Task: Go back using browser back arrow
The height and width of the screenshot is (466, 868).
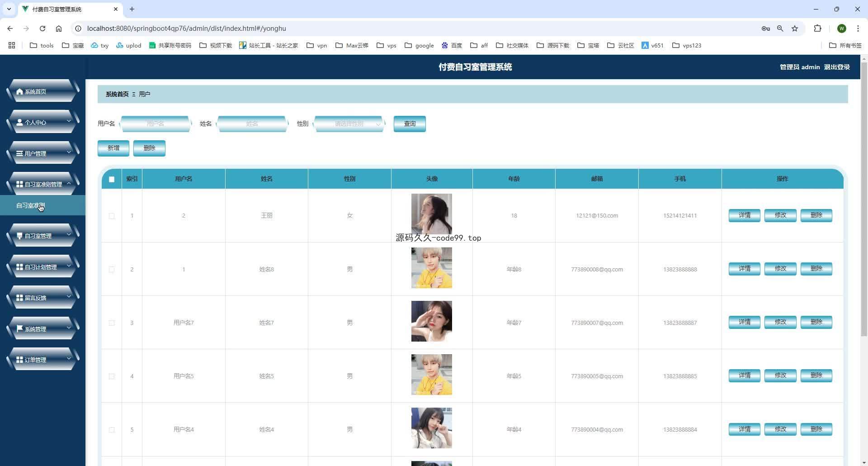Action: [x=10, y=29]
